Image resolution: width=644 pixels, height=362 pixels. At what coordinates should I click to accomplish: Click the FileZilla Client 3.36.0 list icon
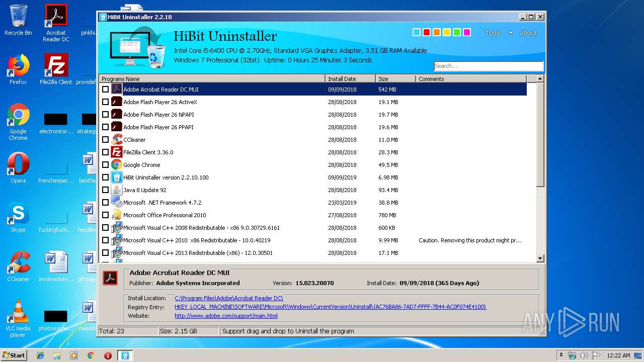(117, 152)
